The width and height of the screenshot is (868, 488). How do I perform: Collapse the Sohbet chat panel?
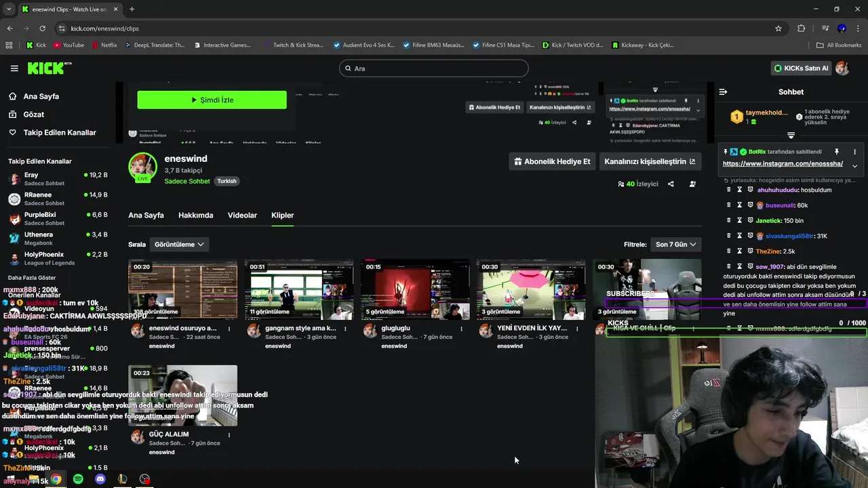pyautogui.click(x=723, y=91)
